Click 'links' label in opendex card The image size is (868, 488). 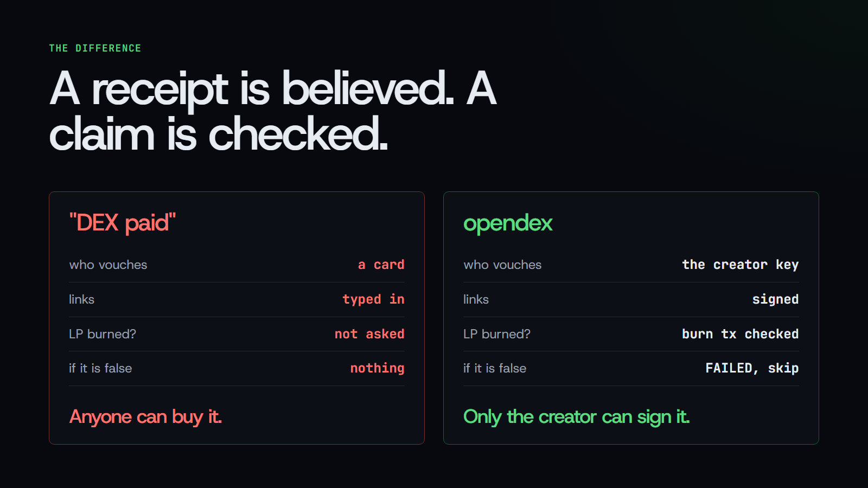(476, 299)
